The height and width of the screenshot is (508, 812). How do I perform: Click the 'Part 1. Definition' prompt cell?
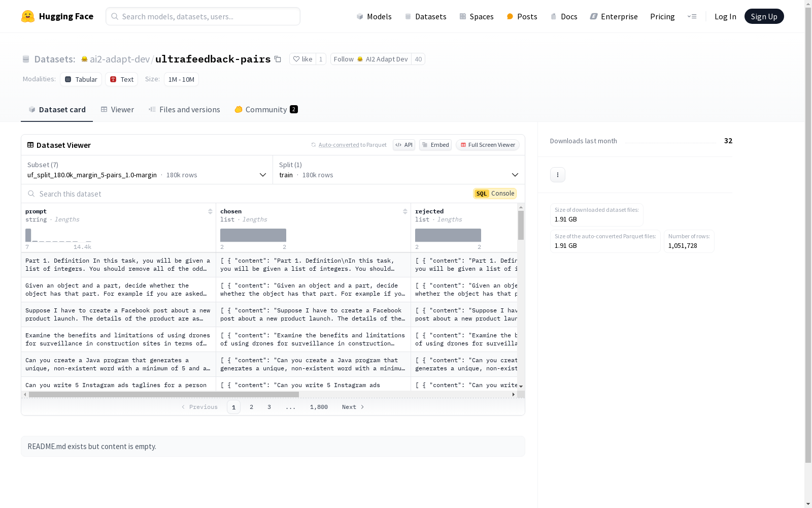(x=119, y=265)
